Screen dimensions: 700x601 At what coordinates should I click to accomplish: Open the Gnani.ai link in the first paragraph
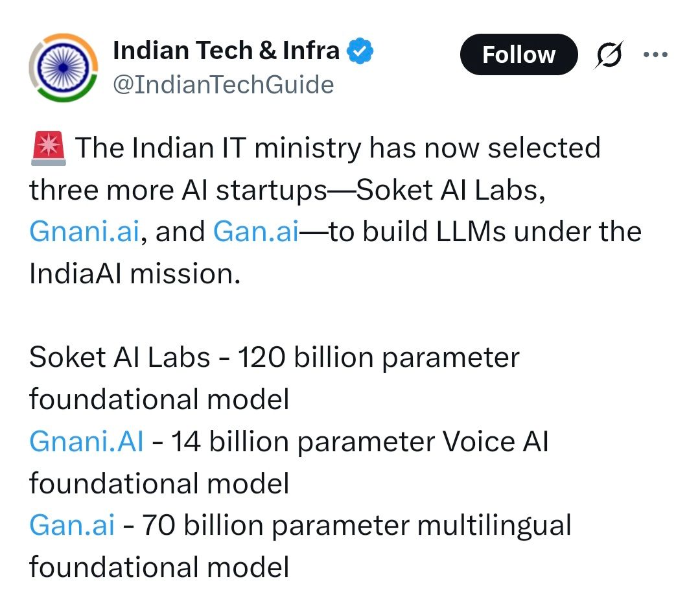coord(84,231)
